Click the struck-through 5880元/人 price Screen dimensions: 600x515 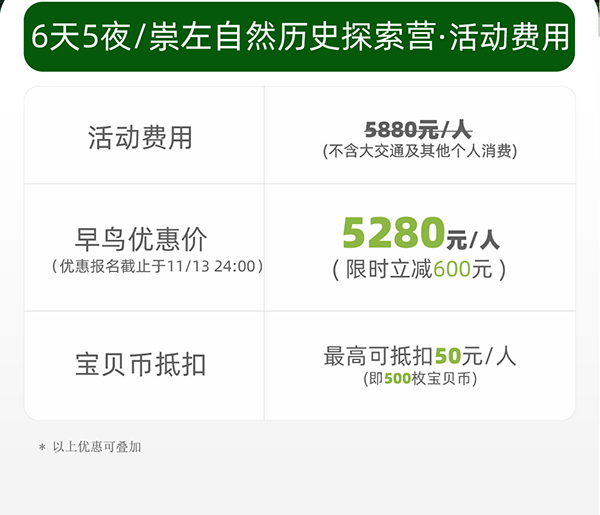(418, 129)
